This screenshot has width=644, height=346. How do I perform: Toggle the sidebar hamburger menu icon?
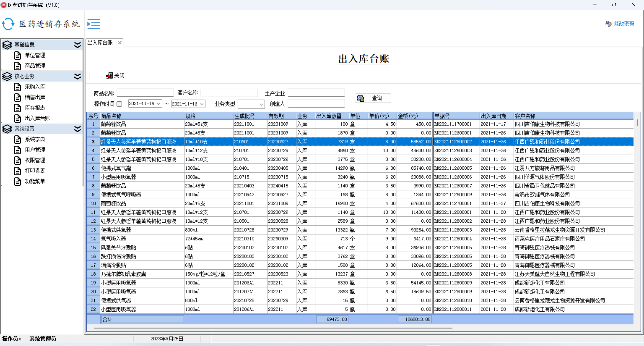(94, 24)
